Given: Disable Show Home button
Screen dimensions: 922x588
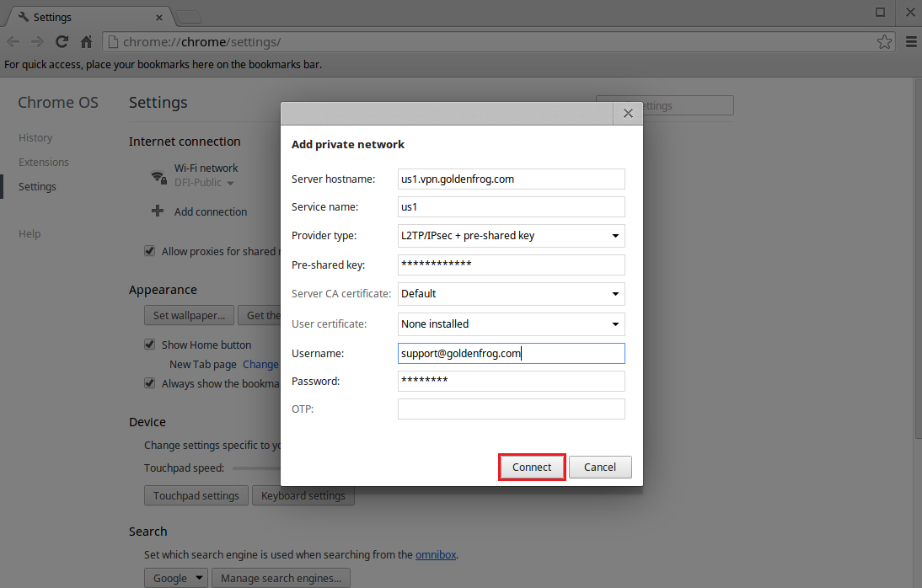Looking at the screenshot, I should point(149,344).
